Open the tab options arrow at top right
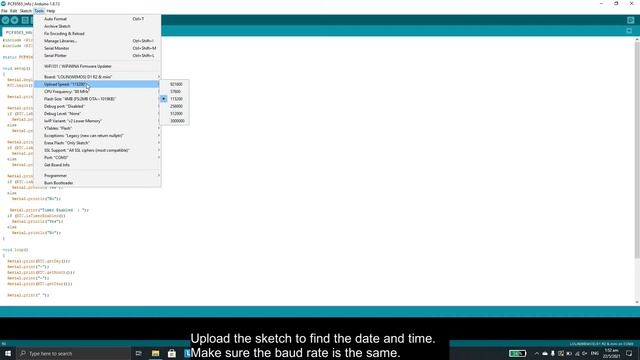This screenshot has height=360, width=640. pyautogui.click(x=629, y=31)
